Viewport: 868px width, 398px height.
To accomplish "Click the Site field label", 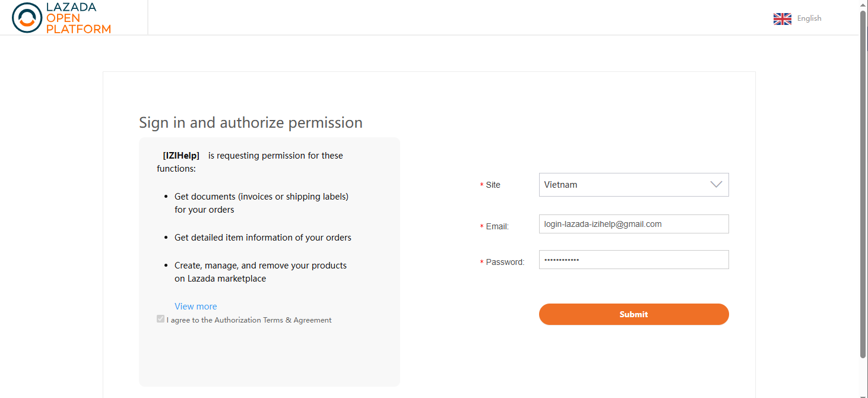I will click(x=493, y=185).
